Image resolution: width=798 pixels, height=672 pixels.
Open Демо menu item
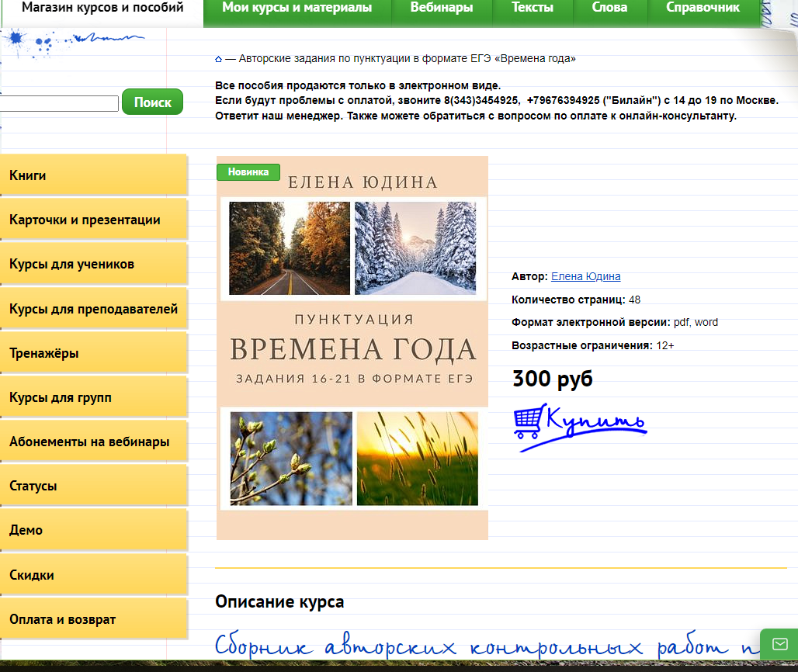(x=94, y=530)
